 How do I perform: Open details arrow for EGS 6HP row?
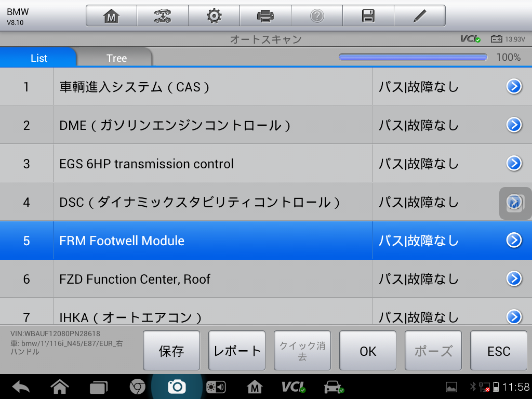(x=514, y=163)
